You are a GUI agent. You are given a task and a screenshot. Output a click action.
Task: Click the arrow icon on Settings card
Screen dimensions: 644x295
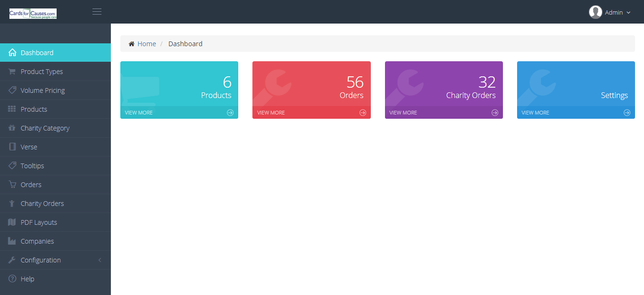coord(627,113)
